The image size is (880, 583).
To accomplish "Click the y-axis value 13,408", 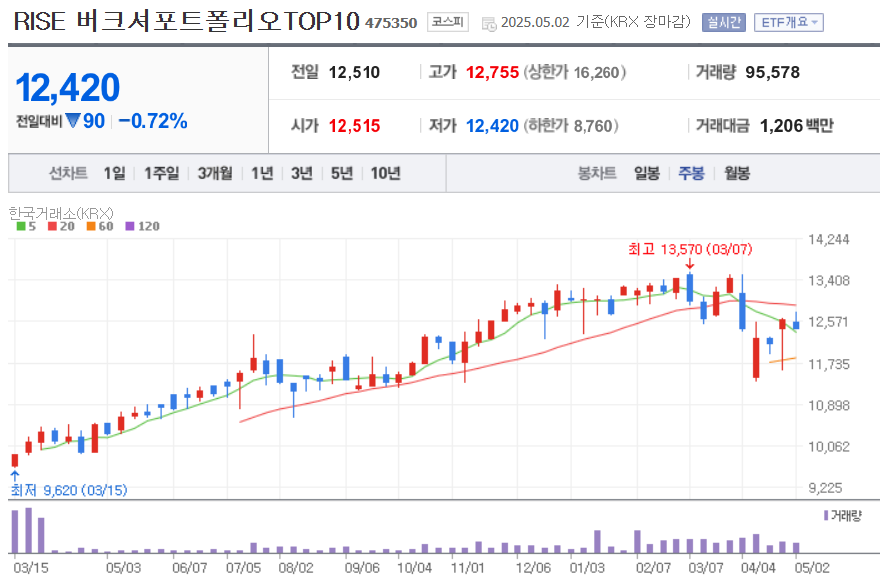I will point(828,281).
